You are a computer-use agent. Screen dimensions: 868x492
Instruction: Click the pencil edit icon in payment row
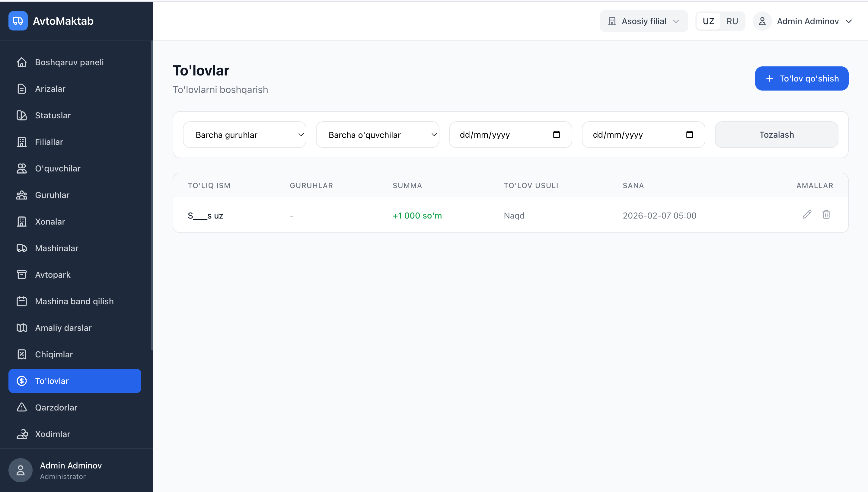pos(806,215)
